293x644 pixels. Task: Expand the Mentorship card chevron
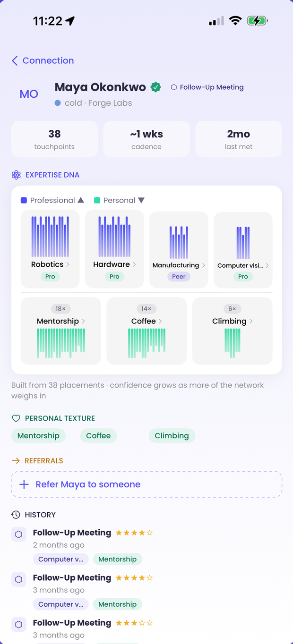[x=84, y=321]
